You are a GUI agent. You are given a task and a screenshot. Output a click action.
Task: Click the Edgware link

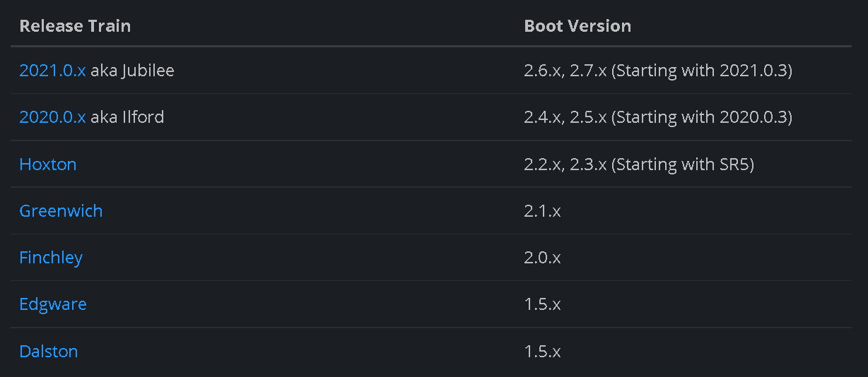[53, 304]
